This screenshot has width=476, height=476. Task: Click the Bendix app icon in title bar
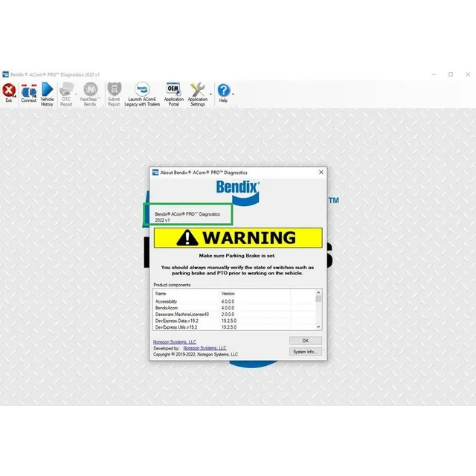tap(5, 74)
